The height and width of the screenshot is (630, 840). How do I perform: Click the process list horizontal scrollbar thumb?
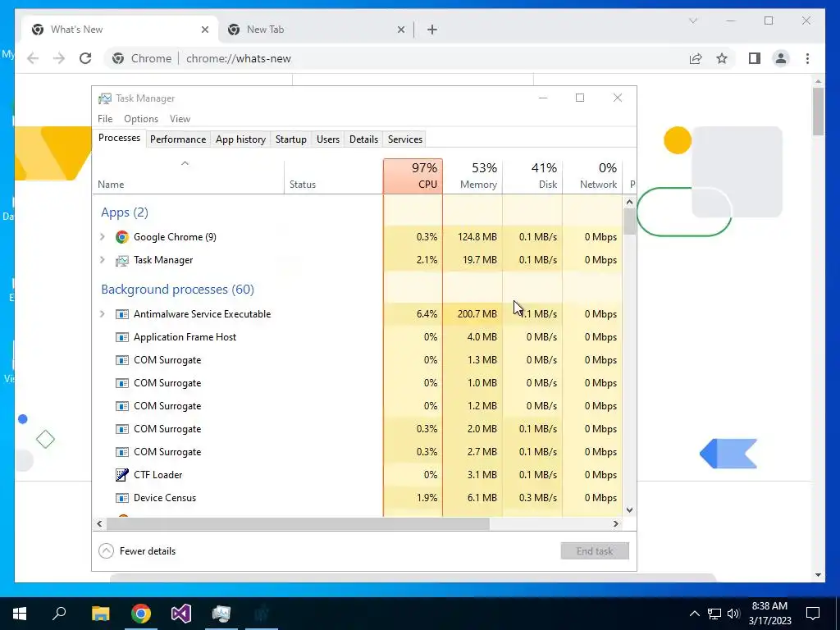(297, 523)
